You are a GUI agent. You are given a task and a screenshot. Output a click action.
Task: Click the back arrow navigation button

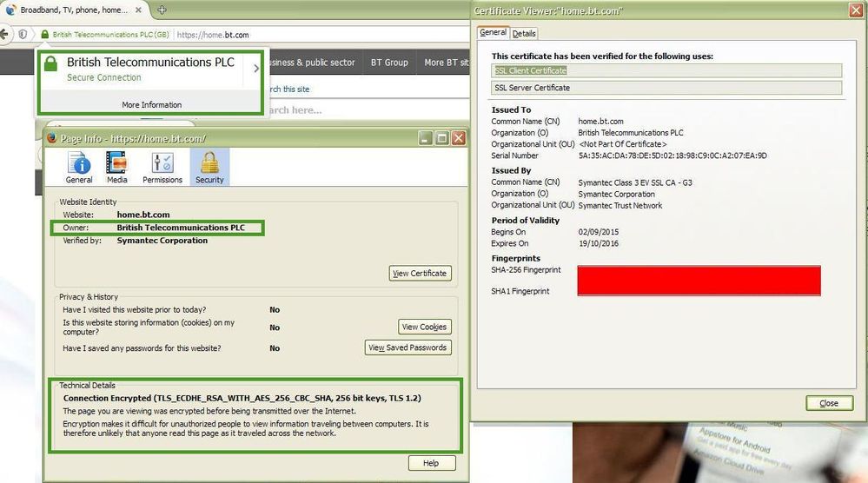point(4,34)
